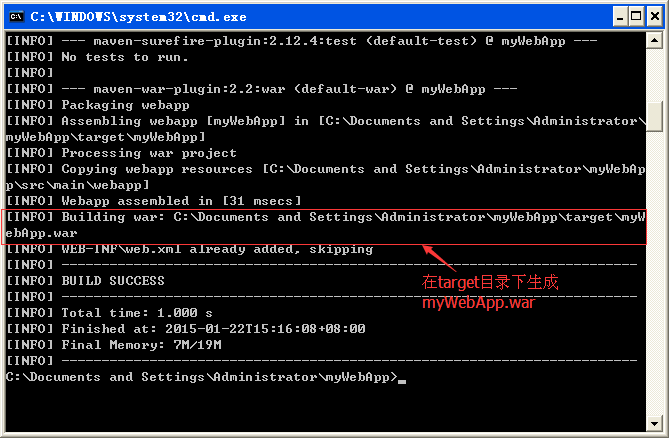
Task: Click the BUILD SUCCESS line
Action: (x=85, y=281)
